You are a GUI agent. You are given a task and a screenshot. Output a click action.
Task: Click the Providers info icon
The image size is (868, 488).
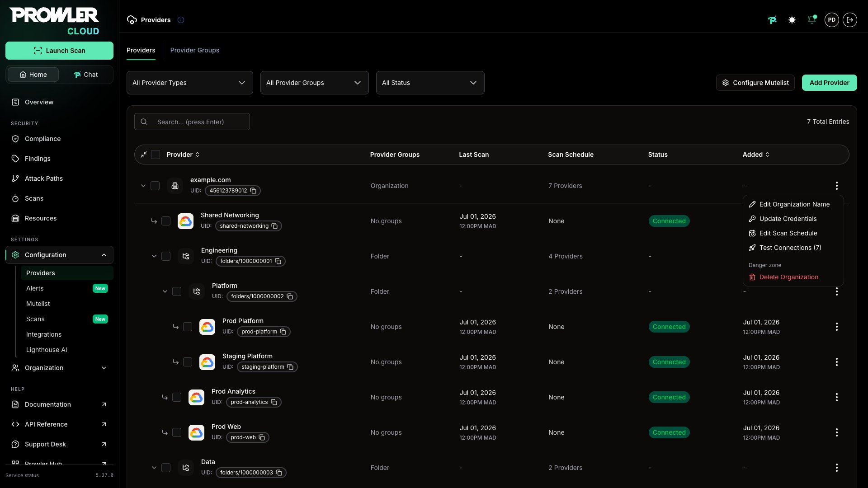click(x=181, y=20)
